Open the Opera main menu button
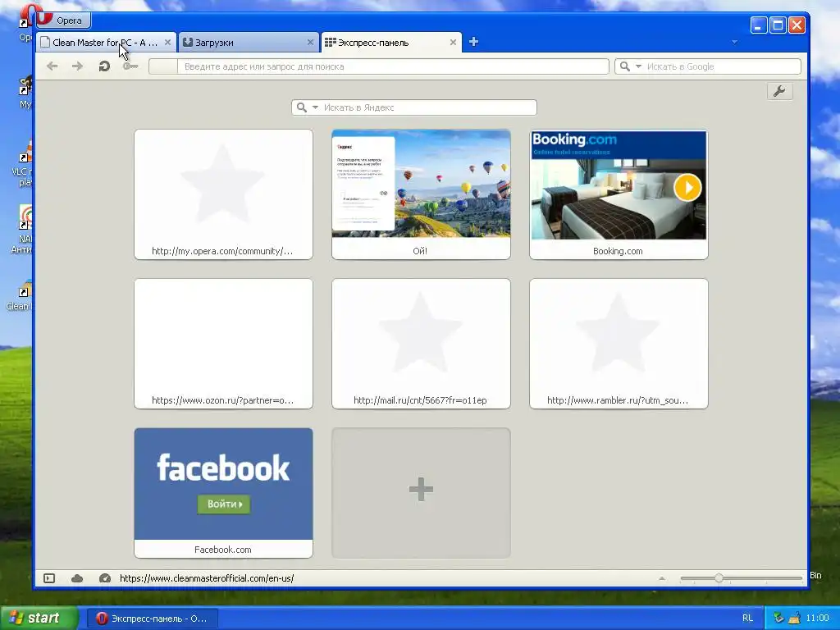Screen dimensions: 840x630 pos(64,21)
